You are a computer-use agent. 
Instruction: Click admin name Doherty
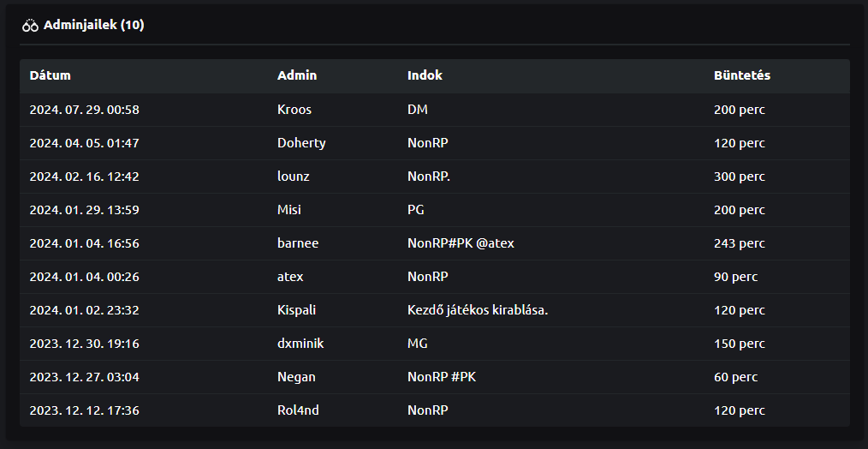point(301,143)
